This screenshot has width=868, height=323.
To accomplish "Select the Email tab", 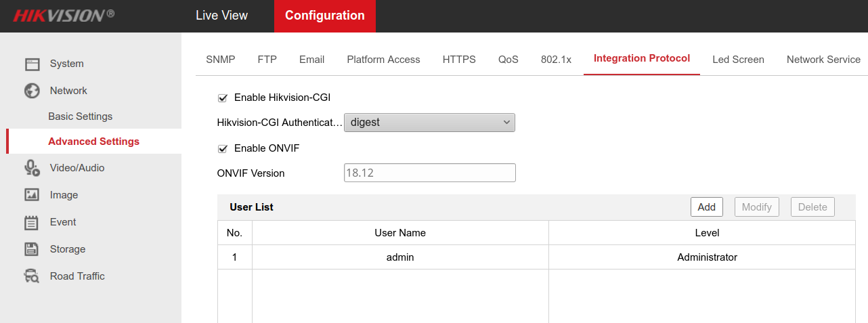I will [312, 60].
